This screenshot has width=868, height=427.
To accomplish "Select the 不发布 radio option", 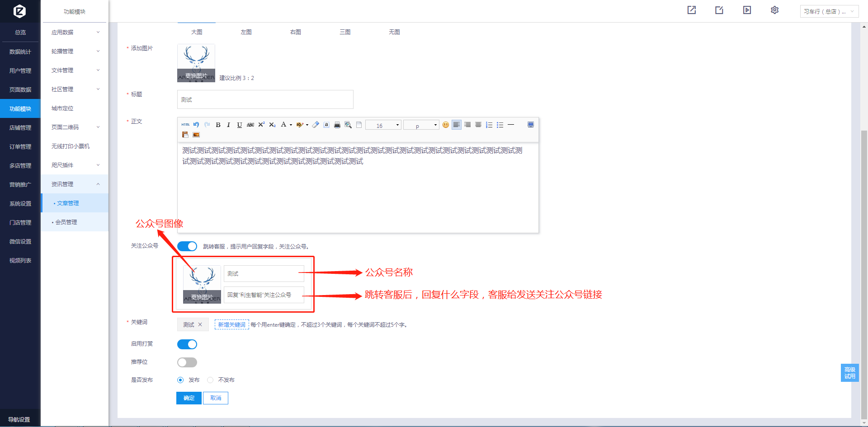I will pos(210,380).
